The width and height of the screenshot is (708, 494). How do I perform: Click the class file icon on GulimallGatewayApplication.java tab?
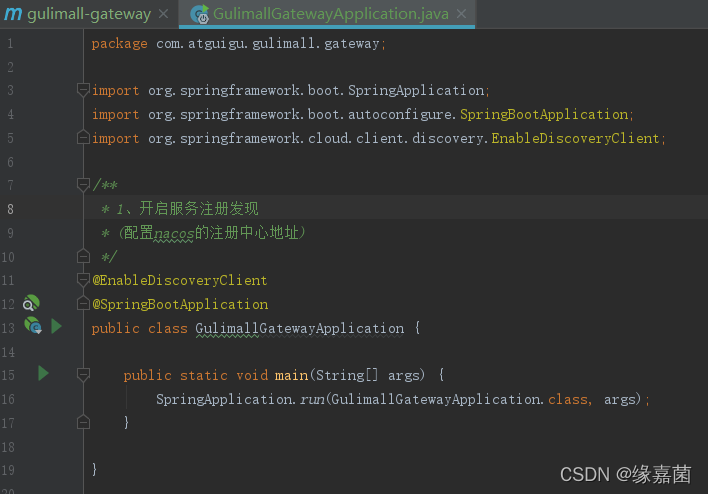click(199, 14)
